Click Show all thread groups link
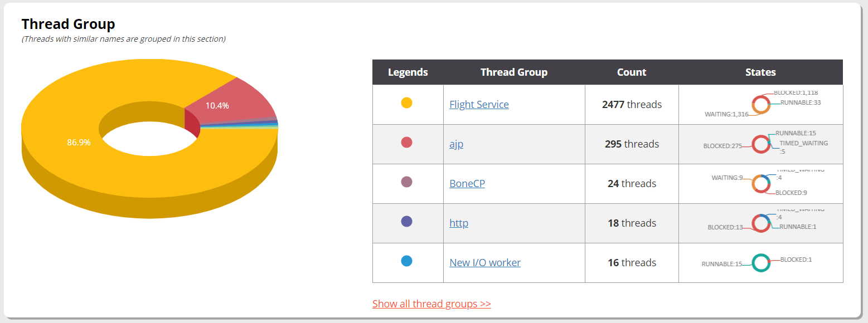 point(431,304)
